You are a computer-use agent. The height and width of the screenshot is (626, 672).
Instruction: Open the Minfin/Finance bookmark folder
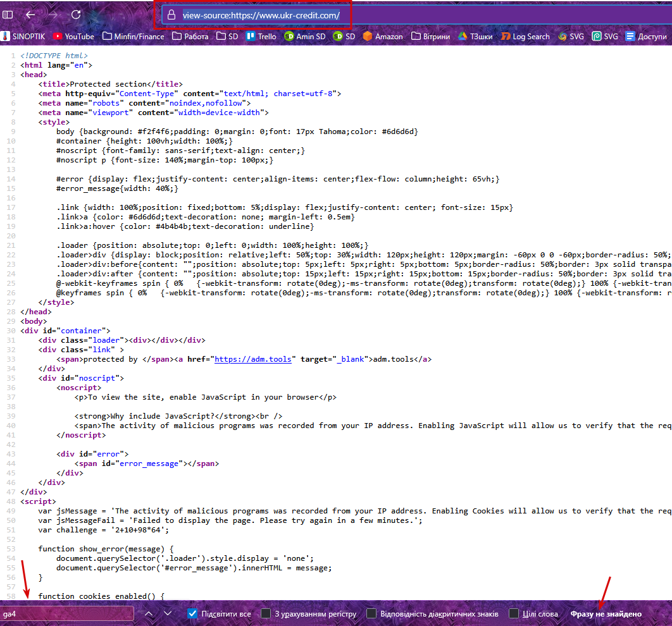(x=134, y=37)
